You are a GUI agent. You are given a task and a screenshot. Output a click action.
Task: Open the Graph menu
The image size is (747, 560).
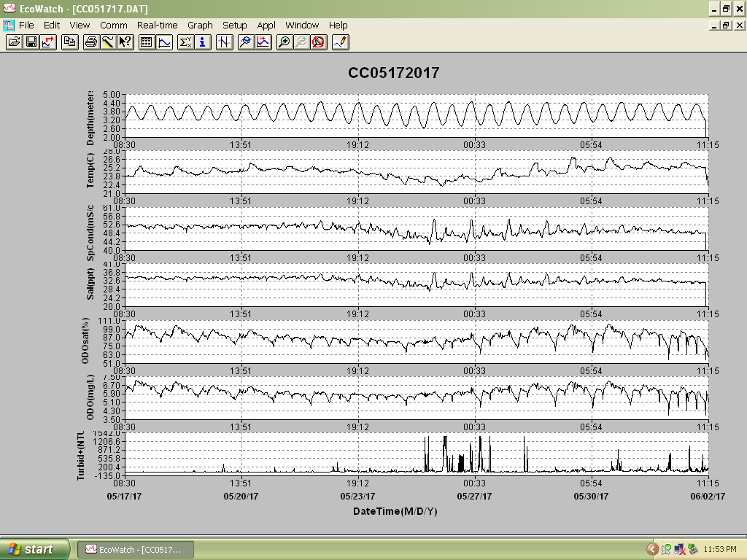pyautogui.click(x=200, y=26)
